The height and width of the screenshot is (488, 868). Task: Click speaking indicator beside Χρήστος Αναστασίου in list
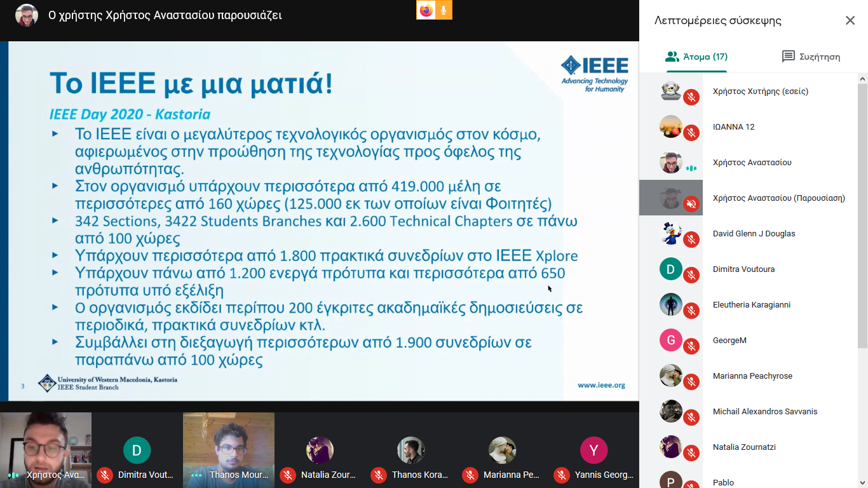pyautogui.click(x=691, y=168)
